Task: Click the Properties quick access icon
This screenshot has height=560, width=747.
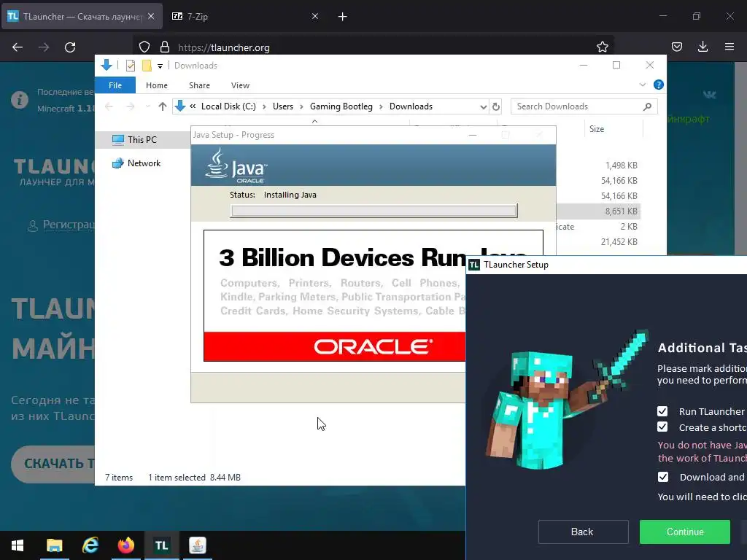Action: click(131, 66)
